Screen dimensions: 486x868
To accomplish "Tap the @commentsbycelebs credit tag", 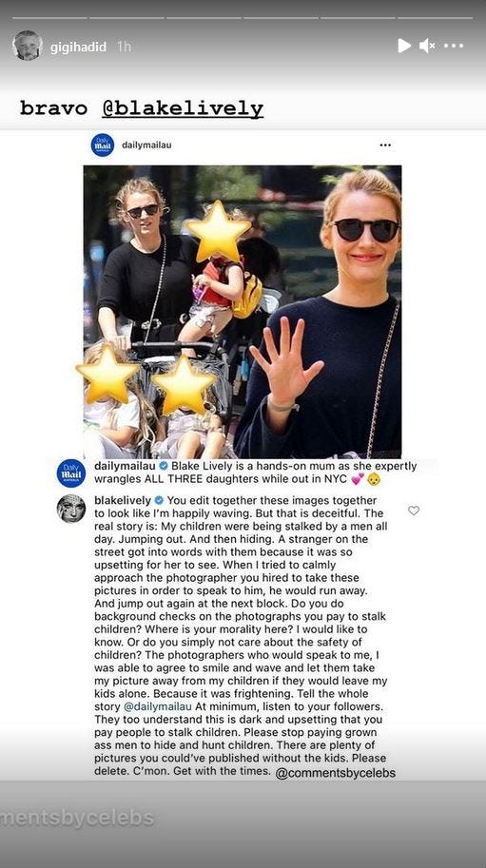I will [x=336, y=773].
